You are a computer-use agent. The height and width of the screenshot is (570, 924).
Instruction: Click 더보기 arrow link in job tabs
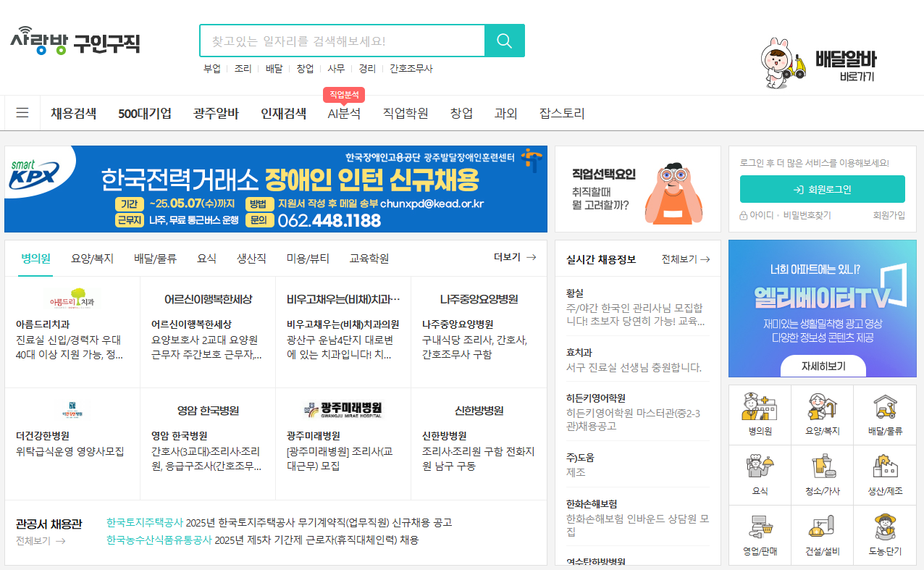pos(515,257)
